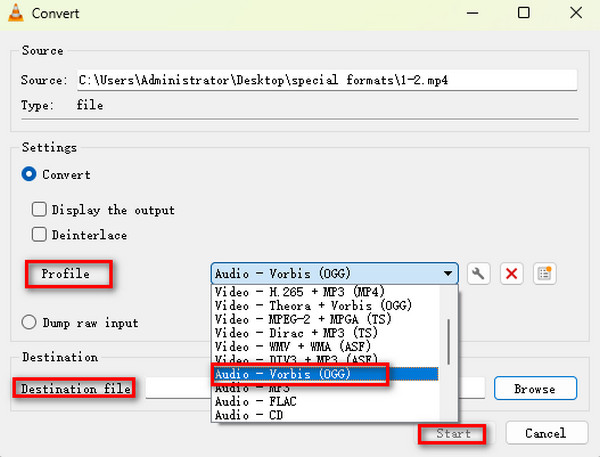The height and width of the screenshot is (457, 600).
Task: Toggle the Deinterlace checkbox
Action: (x=39, y=234)
